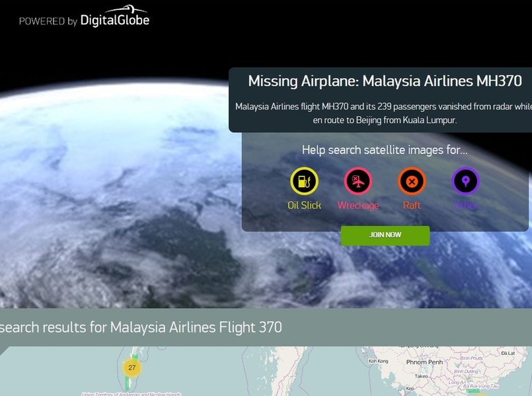Click the Wreckage text label
The width and height of the screenshot is (532, 396).
pyautogui.click(x=358, y=206)
